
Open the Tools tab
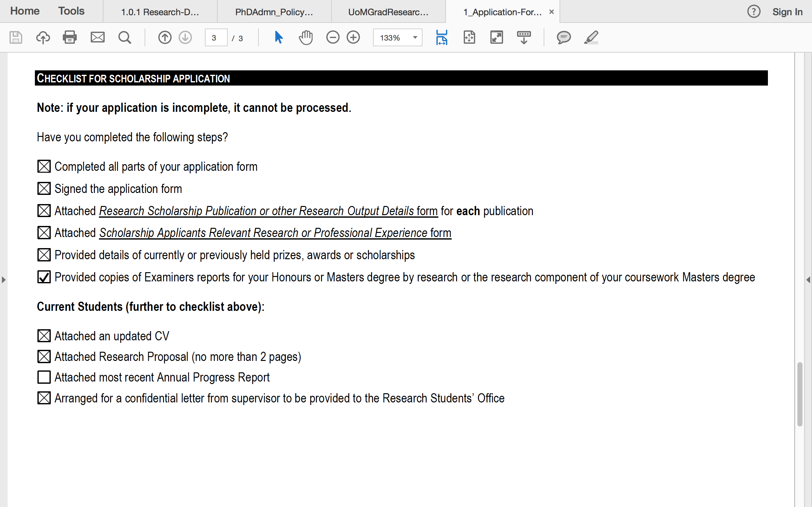click(x=71, y=11)
